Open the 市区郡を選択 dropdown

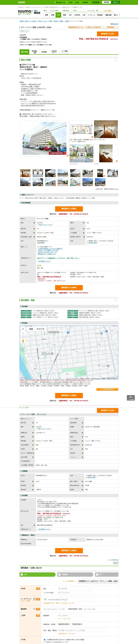(77, 624)
